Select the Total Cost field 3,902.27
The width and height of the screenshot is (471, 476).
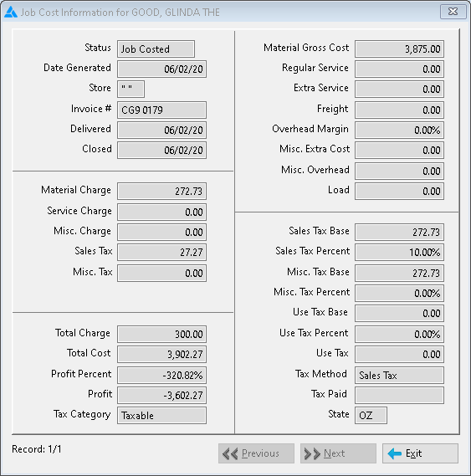tap(161, 354)
